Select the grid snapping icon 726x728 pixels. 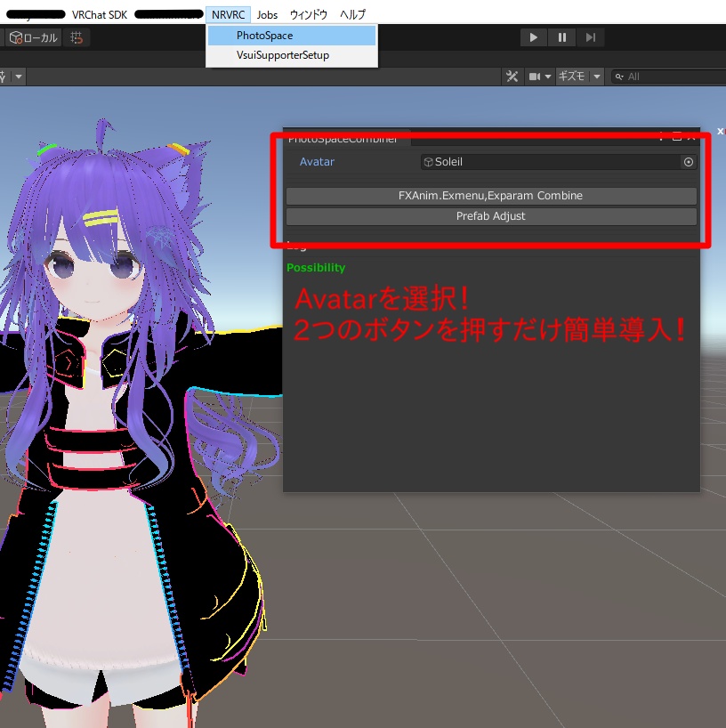pos(76,38)
